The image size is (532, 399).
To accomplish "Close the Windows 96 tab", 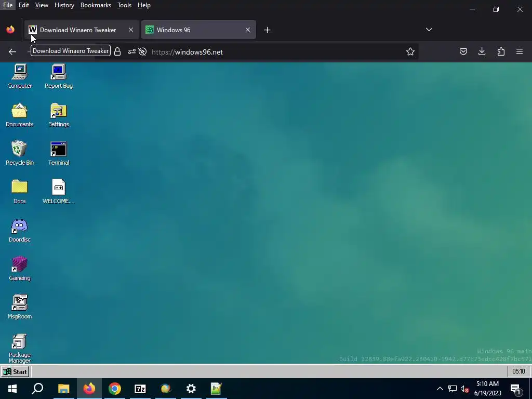I will pos(248,30).
